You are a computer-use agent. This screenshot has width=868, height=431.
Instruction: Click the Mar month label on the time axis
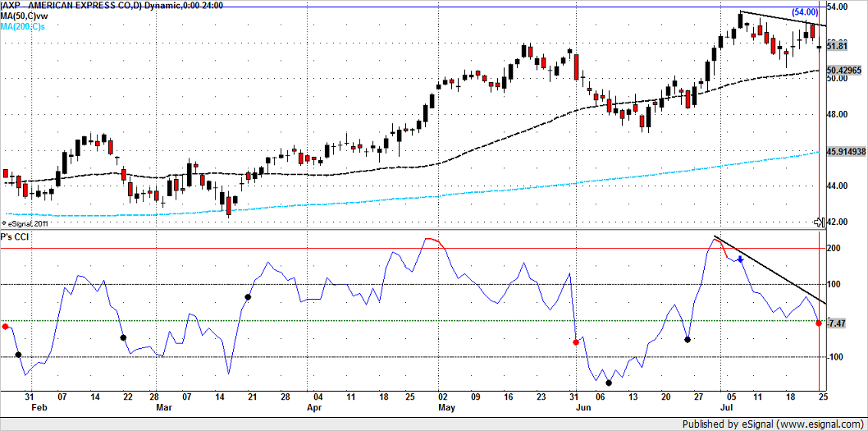pyautogui.click(x=163, y=406)
